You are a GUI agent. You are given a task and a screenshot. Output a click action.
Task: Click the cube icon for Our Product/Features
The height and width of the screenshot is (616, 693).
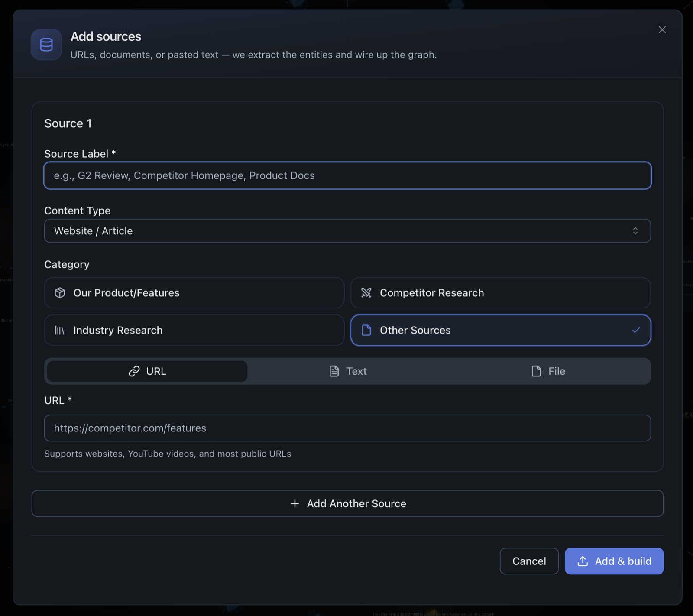(60, 293)
